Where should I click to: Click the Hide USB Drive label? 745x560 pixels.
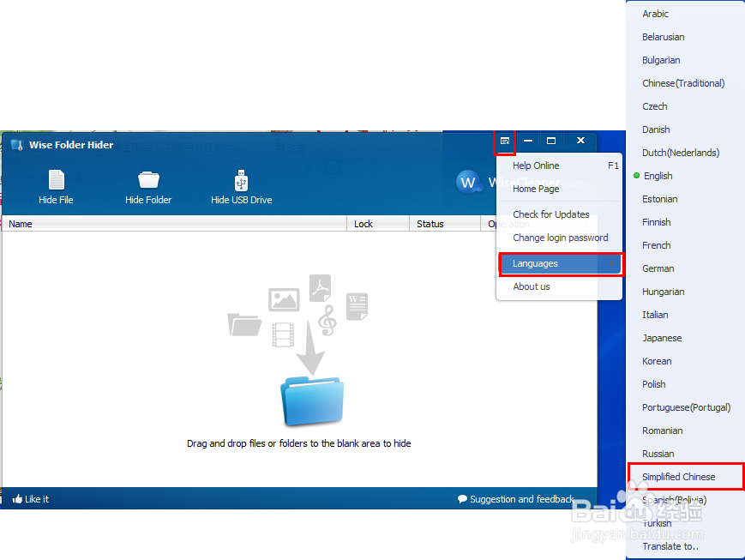coord(242,200)
